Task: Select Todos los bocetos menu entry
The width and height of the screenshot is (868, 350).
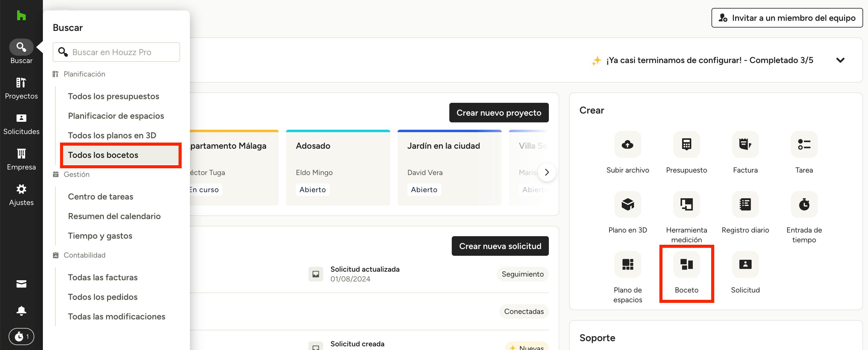Action: pos(103,155)
